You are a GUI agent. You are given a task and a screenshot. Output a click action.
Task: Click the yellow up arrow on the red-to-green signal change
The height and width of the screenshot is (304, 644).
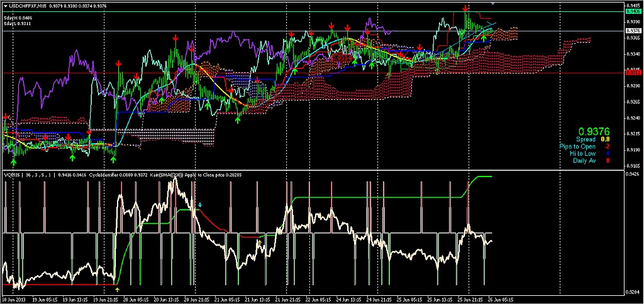tap(259, 241)
